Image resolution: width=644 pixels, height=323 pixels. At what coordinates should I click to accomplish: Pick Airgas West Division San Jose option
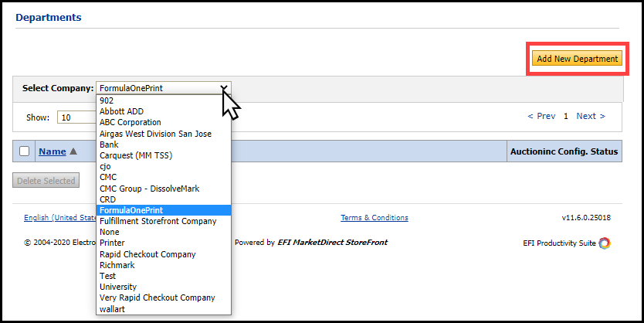point(155,134)
